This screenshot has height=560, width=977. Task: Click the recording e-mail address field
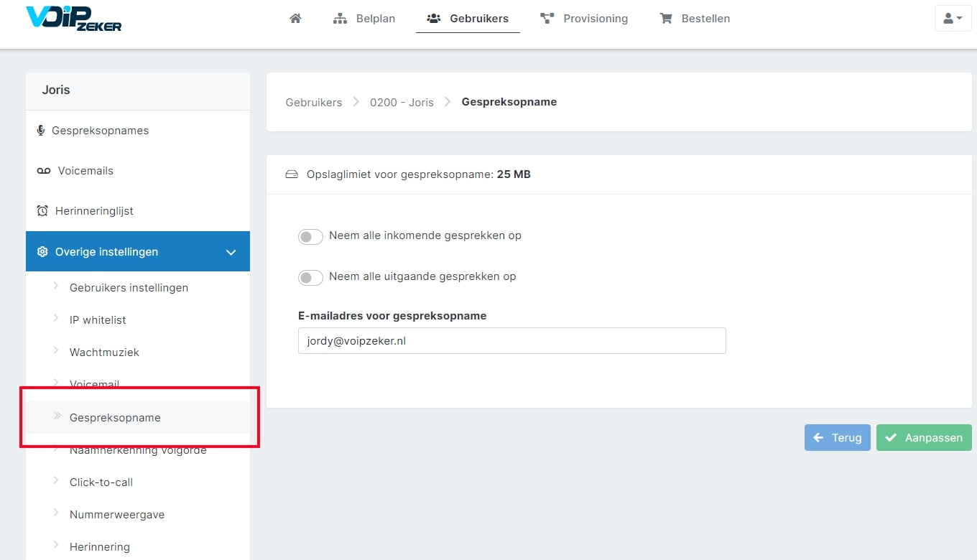coord(512,341)
